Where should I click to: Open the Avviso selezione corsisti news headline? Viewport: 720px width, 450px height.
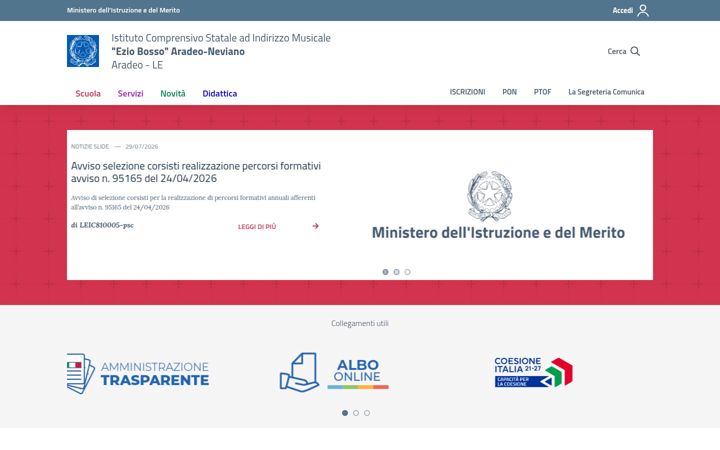coord(196,172)
